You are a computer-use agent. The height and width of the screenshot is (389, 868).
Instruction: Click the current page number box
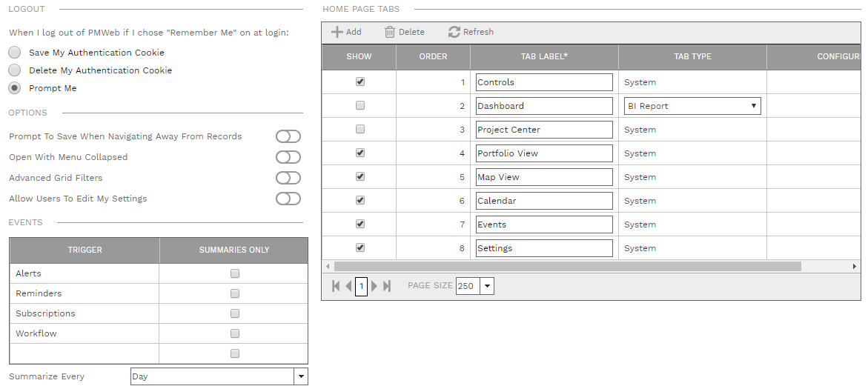(x=361, y=286)
